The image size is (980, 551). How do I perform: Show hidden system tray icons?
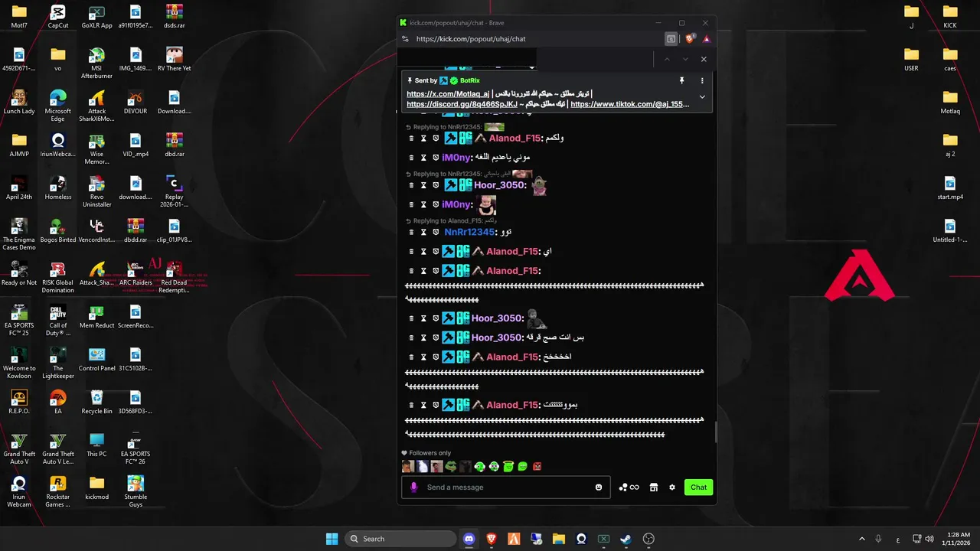[x=861, y=539]
